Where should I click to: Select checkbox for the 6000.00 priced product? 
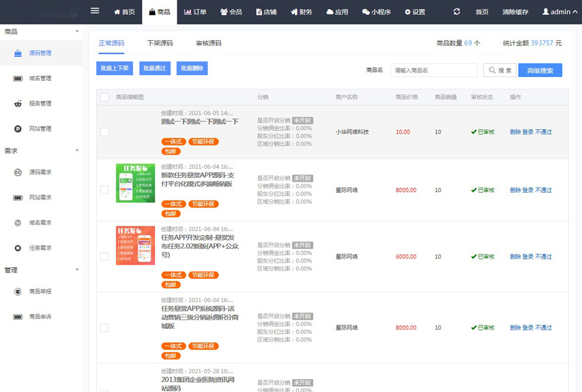105,257
